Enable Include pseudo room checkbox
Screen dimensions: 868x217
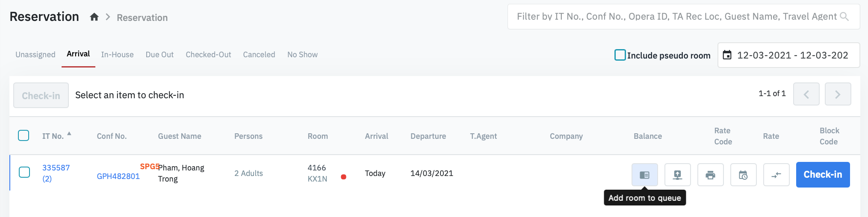[x=620, y=55]
